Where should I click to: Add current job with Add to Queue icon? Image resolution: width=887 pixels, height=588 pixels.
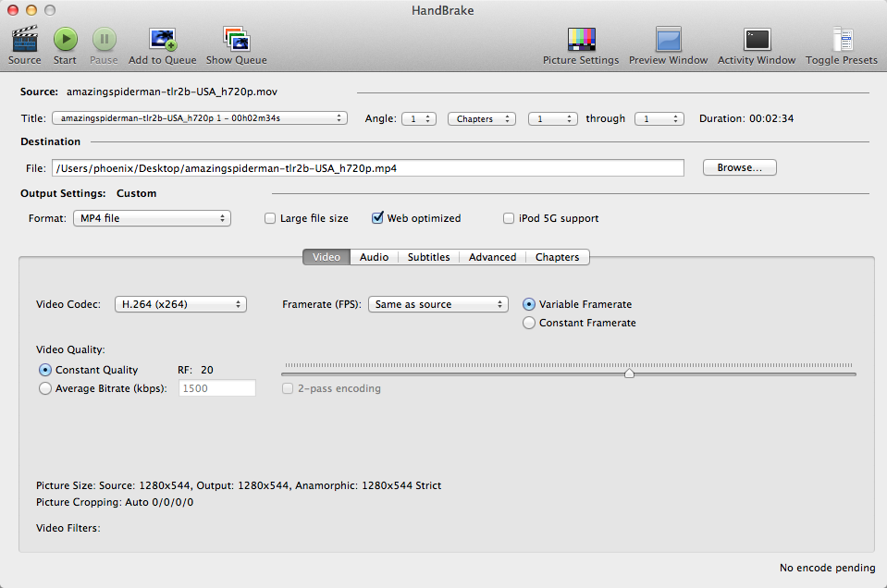(163, 40)
